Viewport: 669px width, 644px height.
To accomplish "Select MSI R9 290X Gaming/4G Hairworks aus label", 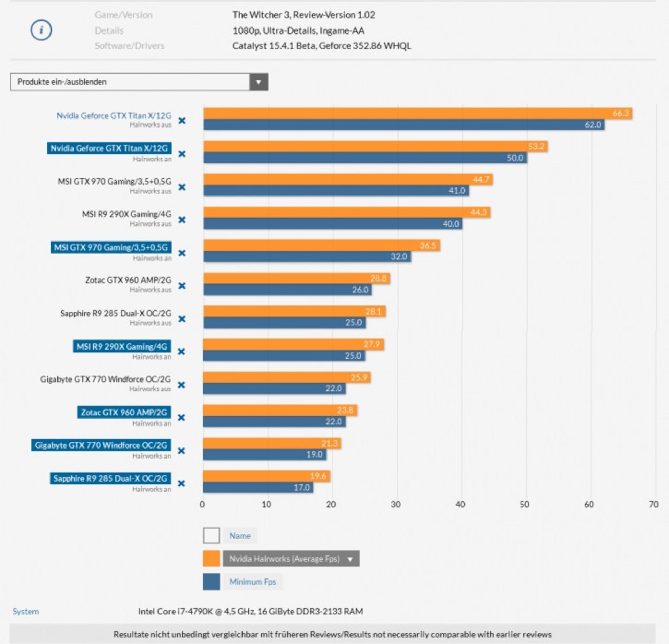I will pos(127,214).
